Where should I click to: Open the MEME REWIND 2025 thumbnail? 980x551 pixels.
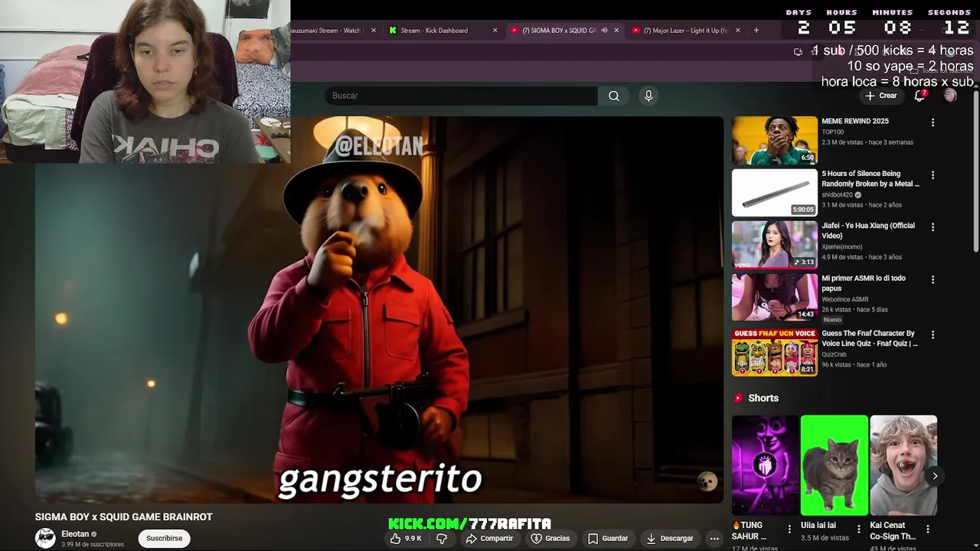(775, 141)
